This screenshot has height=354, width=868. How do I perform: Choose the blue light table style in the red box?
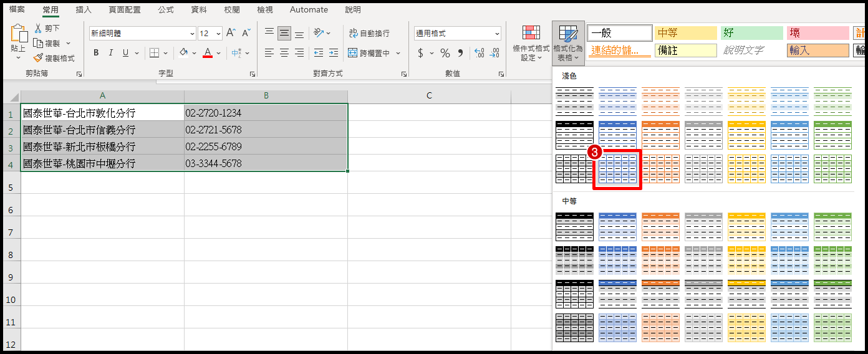[617, 168]
